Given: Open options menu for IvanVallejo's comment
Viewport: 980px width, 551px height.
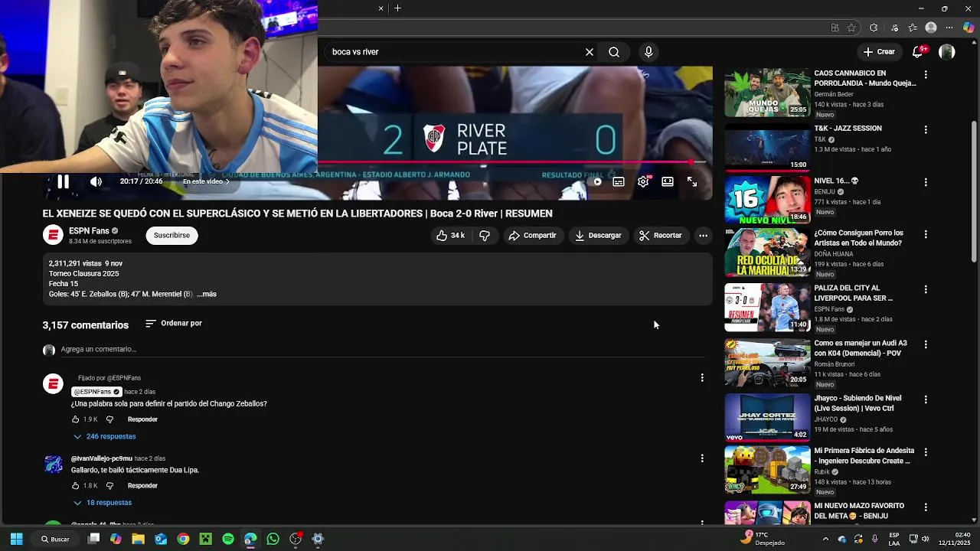Looking at the screenshot, I should point(702,458).
